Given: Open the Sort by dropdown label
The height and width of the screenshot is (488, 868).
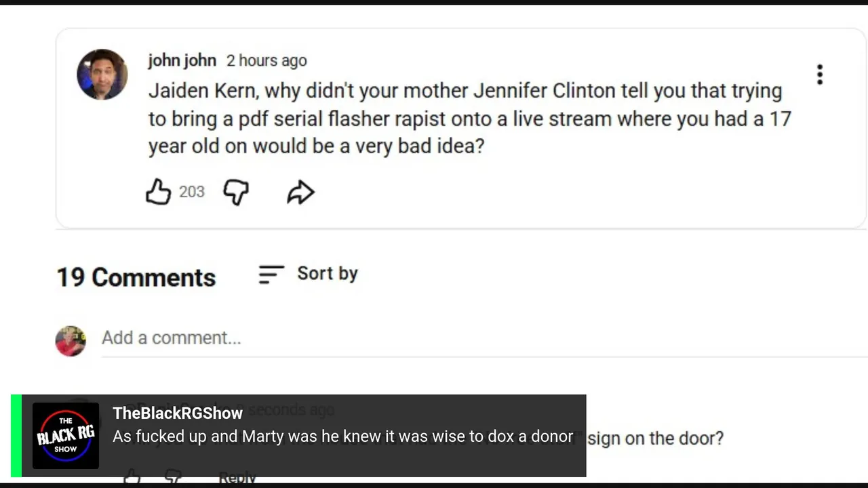Looking at the screenshot, I should point(327,274).
